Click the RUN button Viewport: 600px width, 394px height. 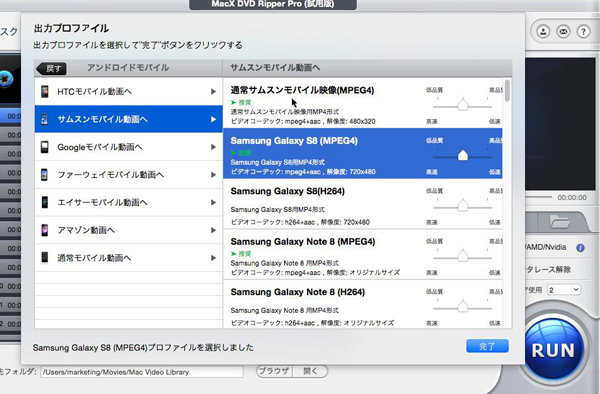click(x=553, y=350)
